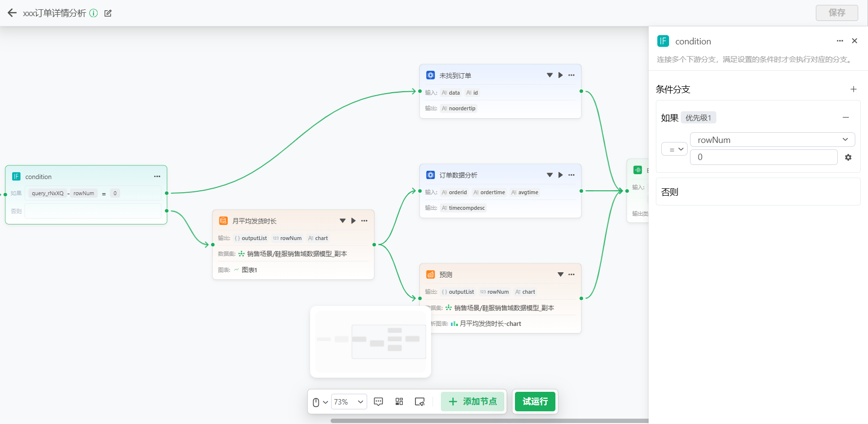Collapse the 预测 node with triangle
The width and height of the screenshot is (868, 424).
(x=560, y=275)
